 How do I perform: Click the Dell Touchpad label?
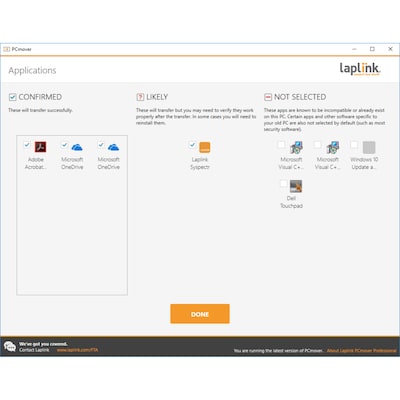(291, 202)
